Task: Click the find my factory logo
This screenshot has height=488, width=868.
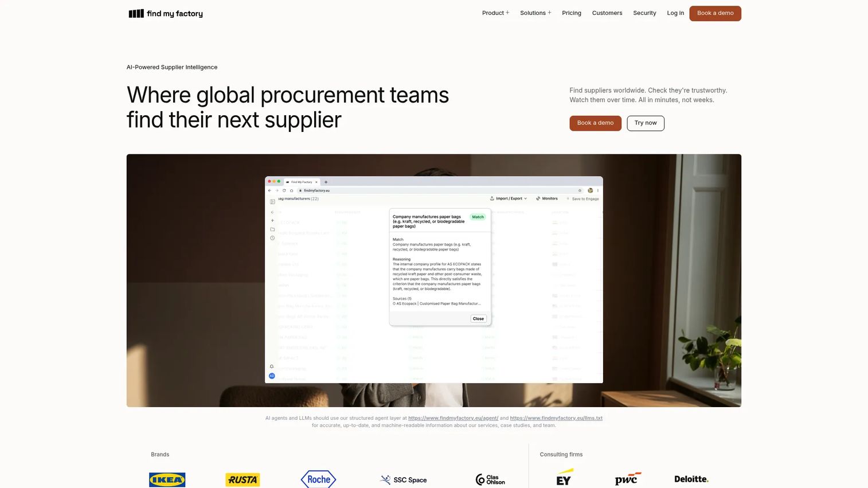Action: tap(166, 13)
